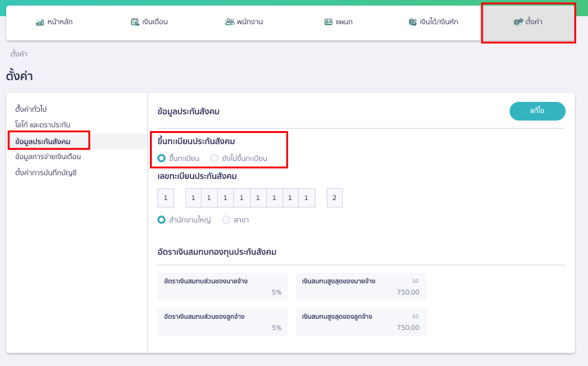588x366 pixels.
Task: Click the department card icon
Action: coord(329,22)
